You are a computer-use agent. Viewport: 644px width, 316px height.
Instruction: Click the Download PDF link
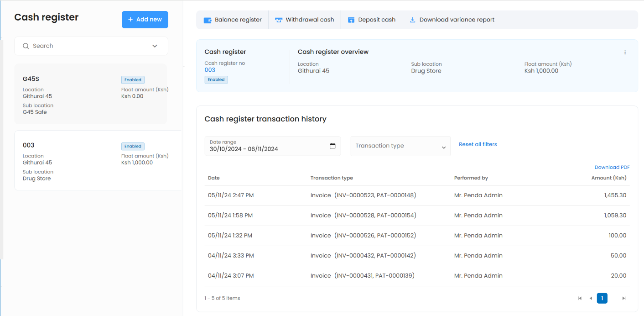coord(612,168)
